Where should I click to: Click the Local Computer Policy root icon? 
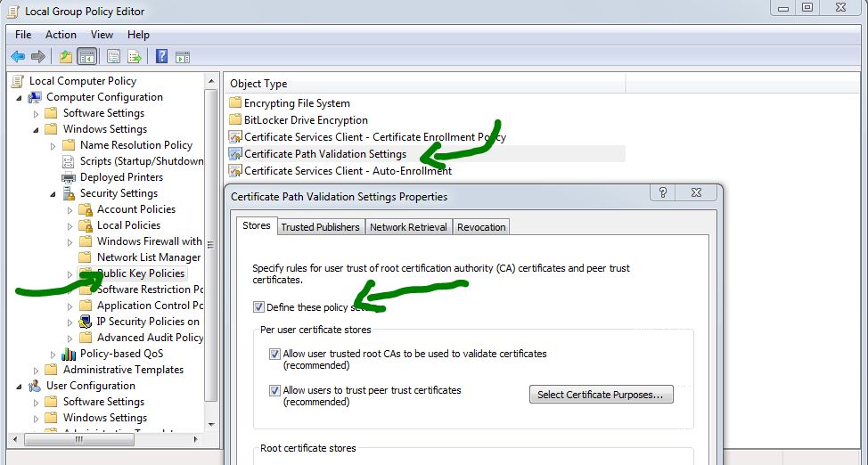coord(18,81)
